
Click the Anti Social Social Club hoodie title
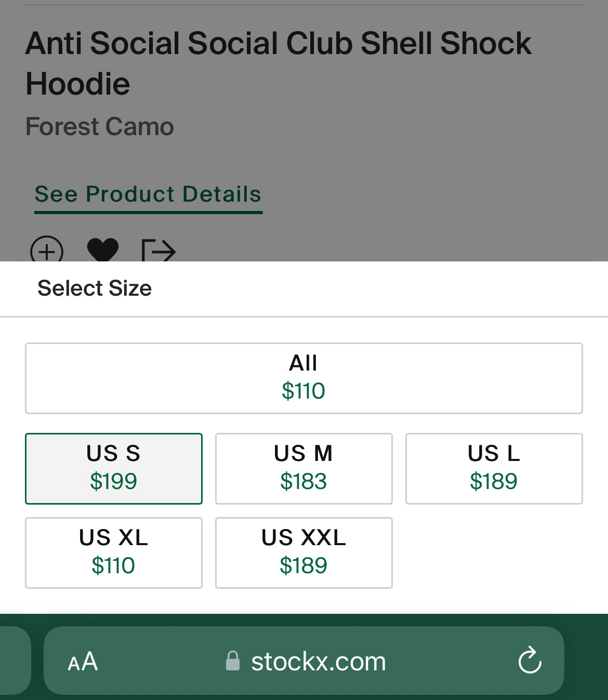pos(278,63)
